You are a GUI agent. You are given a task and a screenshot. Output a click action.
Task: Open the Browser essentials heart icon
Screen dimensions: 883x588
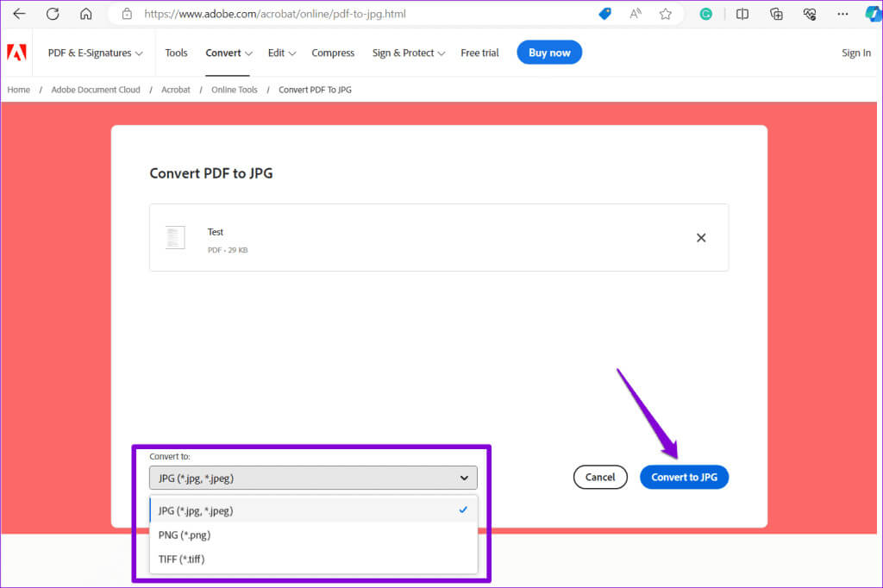point(810,14)
